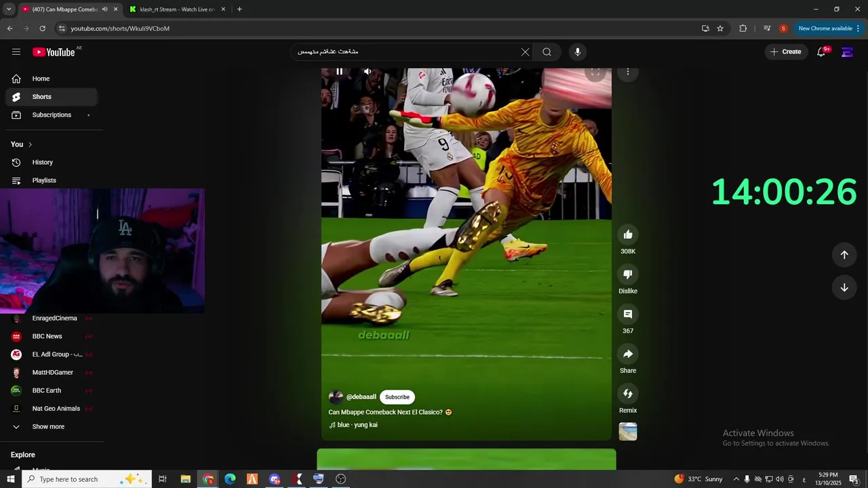
Task: Open a new browser tab
Action: pyautogui.click(x=239, y=9)
